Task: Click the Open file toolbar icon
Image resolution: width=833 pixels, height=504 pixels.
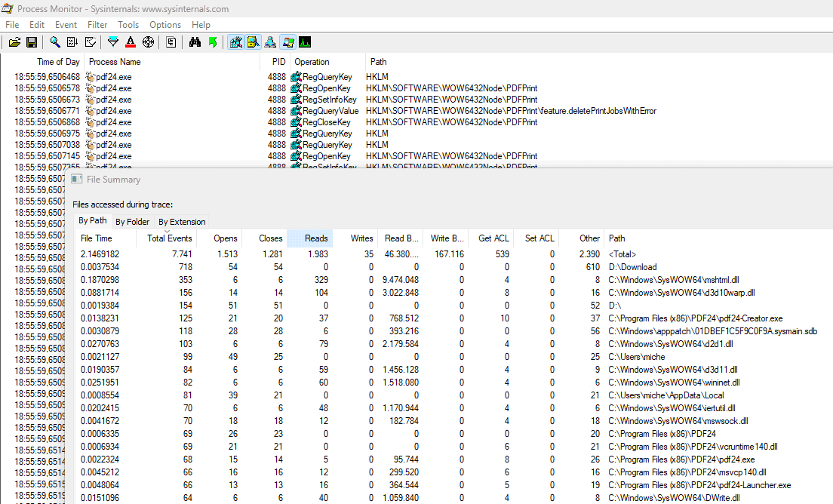Action: (x=14, y=42)
